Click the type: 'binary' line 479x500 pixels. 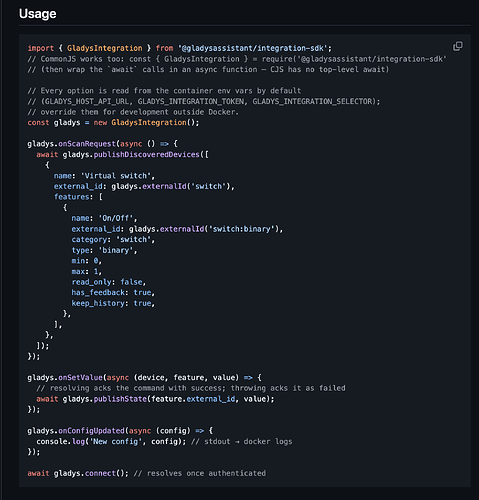pos(104,250)
